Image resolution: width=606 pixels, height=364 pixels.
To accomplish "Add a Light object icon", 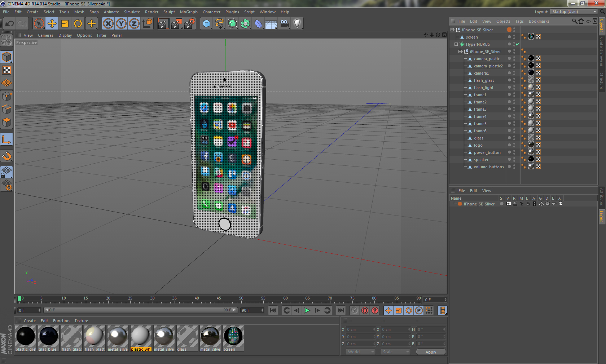I will click(297, 24).
